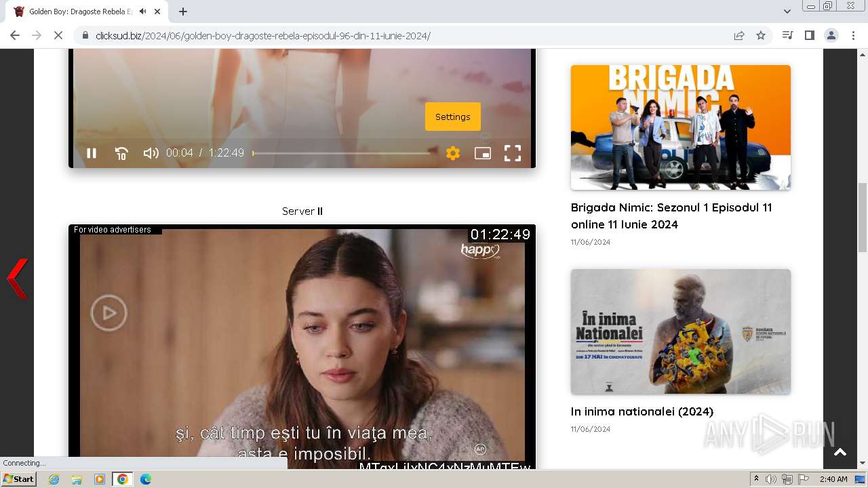Expand the tab search dropdown
This screenshot has height=488, width=868.
[x=787, y=12]
